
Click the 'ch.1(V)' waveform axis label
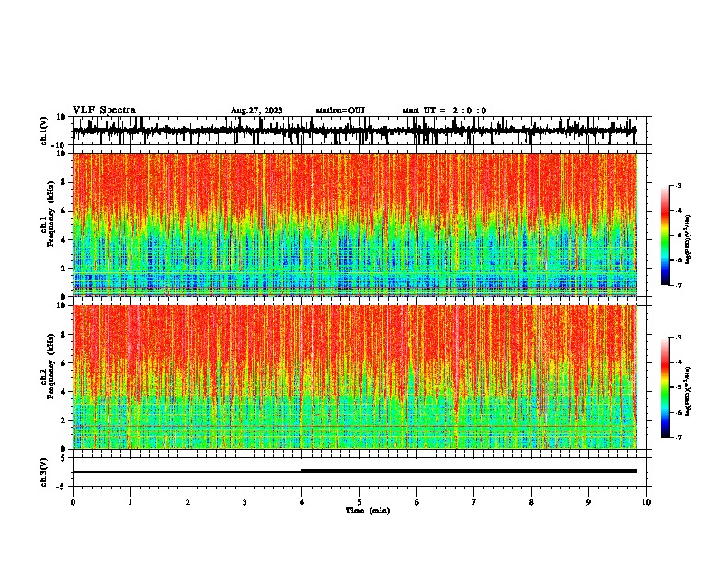coord(44,131)
